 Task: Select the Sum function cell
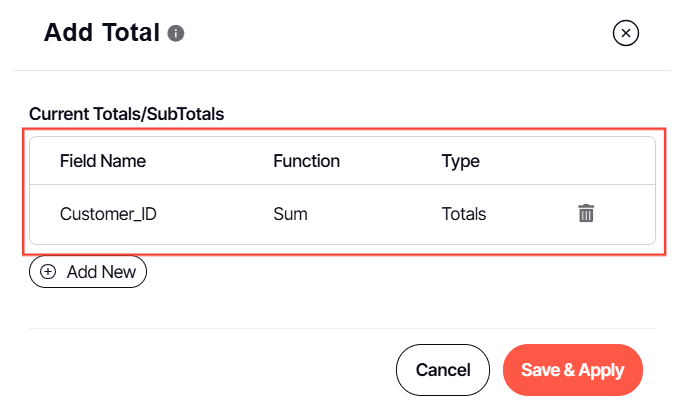290,213
